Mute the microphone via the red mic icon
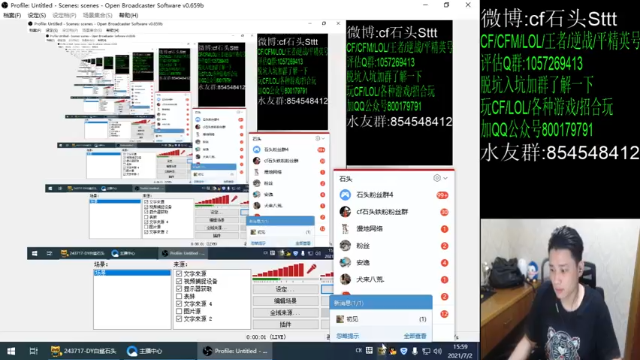640x360 pixels. [311, 268]
